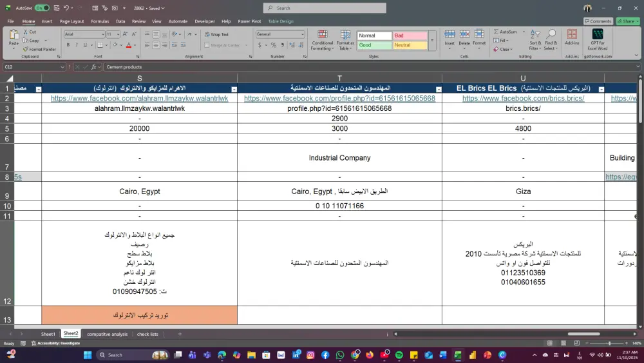Open the compatitve analysis sheet tab
Screen dimensions: 644x363
[x=107, y=334]
